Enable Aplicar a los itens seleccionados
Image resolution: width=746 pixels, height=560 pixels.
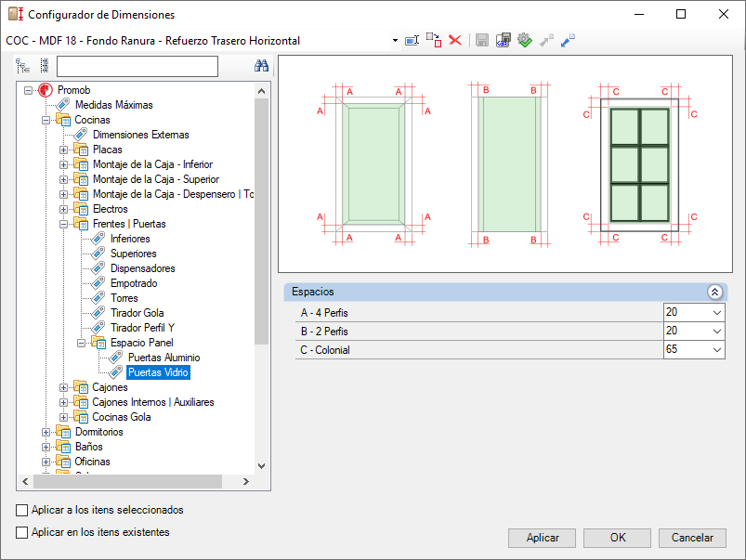click(22, 510)
